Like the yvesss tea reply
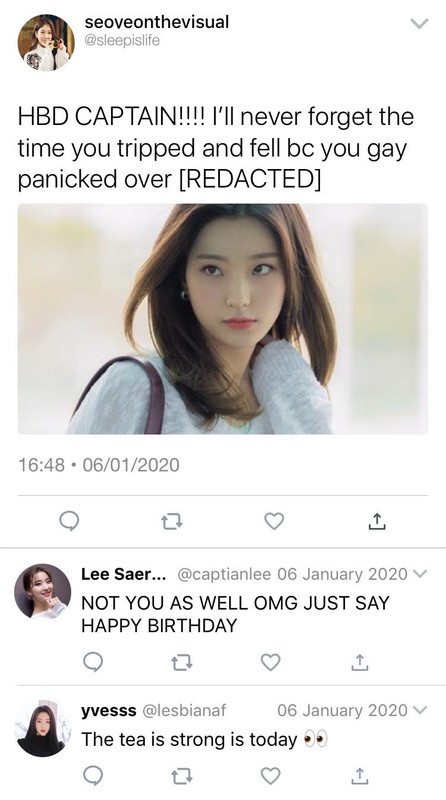Screen dimensions: 446x800 coord(270,776)
